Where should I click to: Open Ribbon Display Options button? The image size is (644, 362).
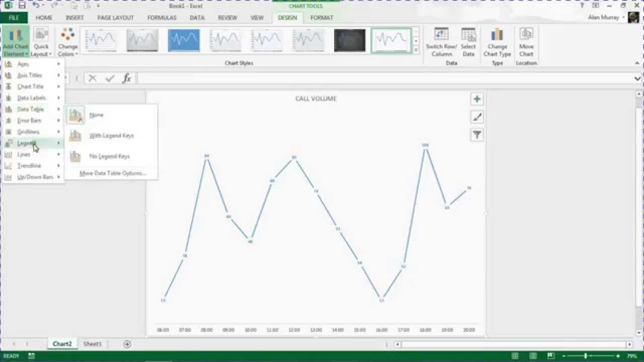point(596,6)
